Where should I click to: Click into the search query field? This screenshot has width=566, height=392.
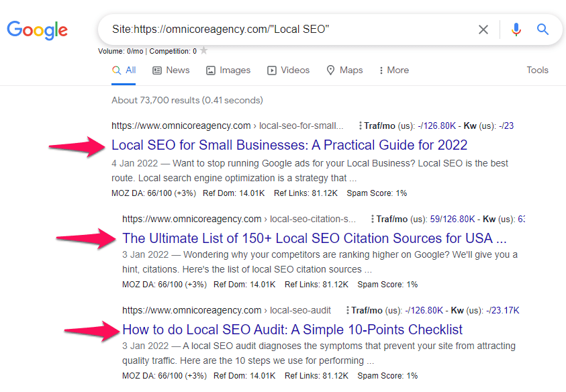point(289,30)
